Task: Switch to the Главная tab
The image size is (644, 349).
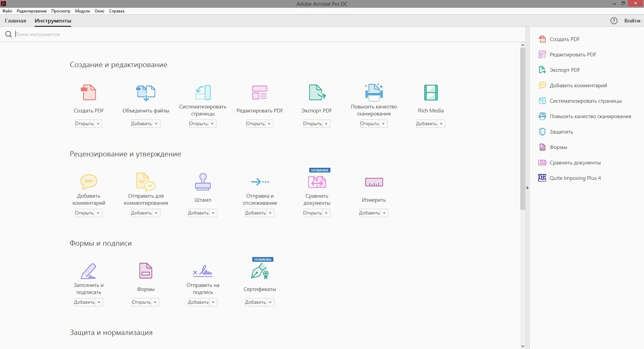Action: point(15,21)
